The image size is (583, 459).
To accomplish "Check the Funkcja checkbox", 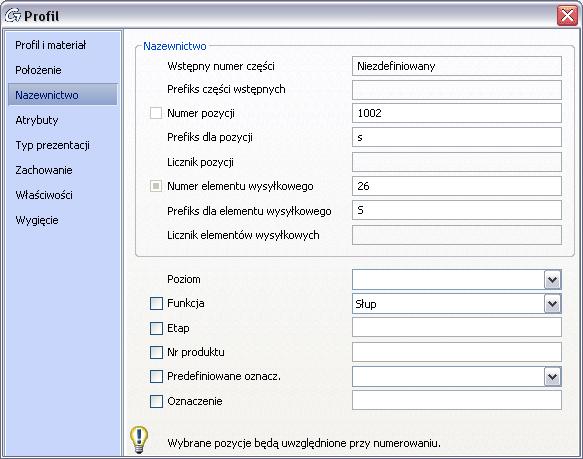I will [156, 304].
